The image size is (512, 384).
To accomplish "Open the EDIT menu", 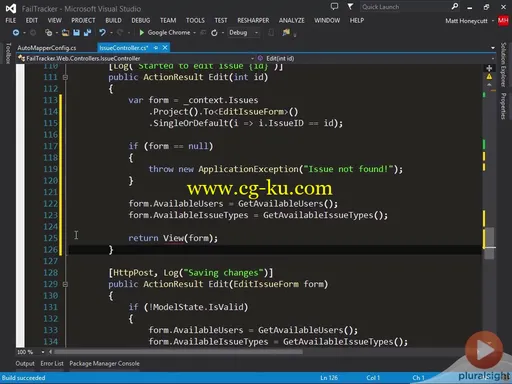I will pyautogui.click(x=32, y=21).
